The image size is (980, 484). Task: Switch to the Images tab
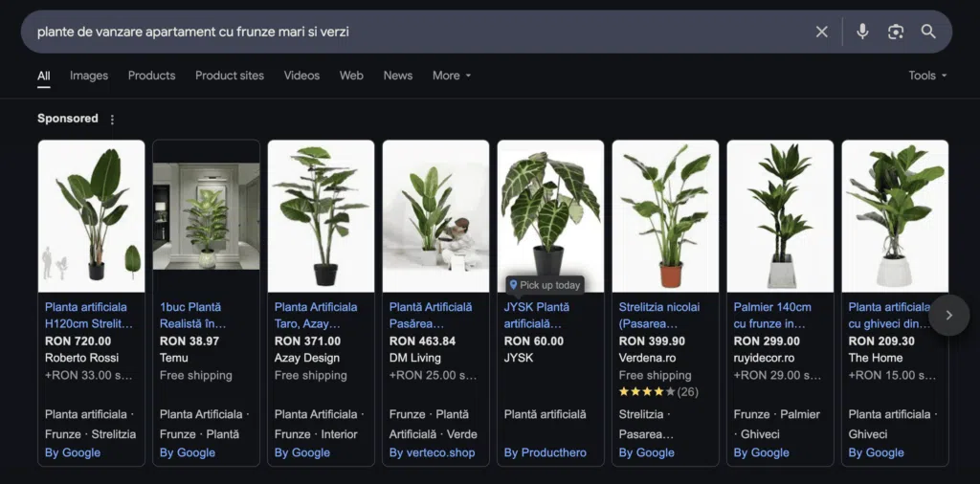pyautogui.click(x=89, y=76)
